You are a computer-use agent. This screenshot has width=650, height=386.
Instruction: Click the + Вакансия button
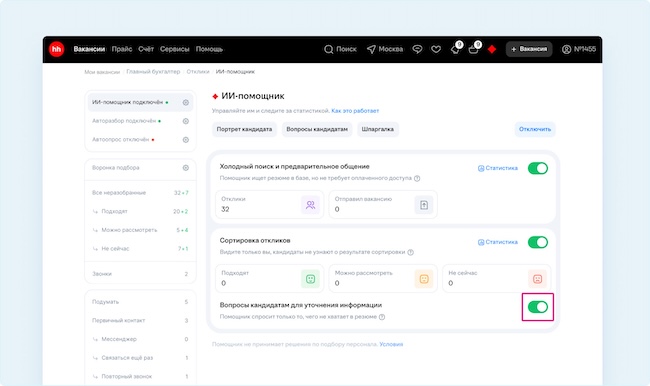(529, 49)
